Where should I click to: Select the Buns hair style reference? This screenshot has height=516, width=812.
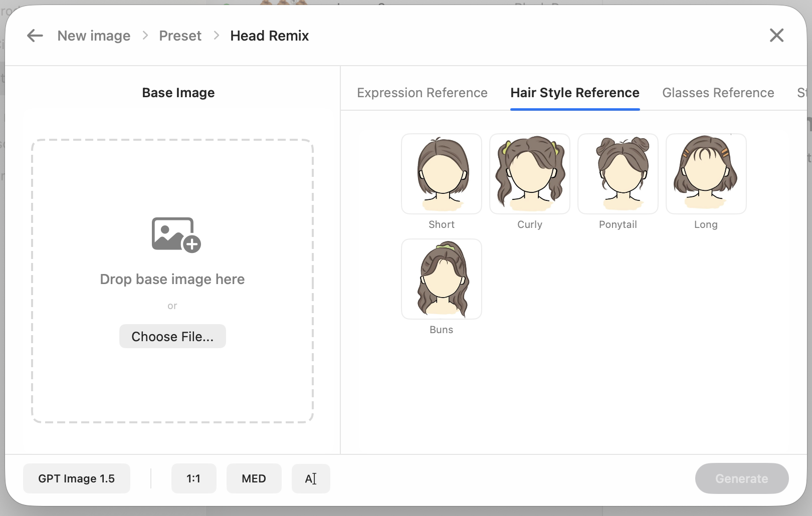pyautogui.click(x=441, y=279)
